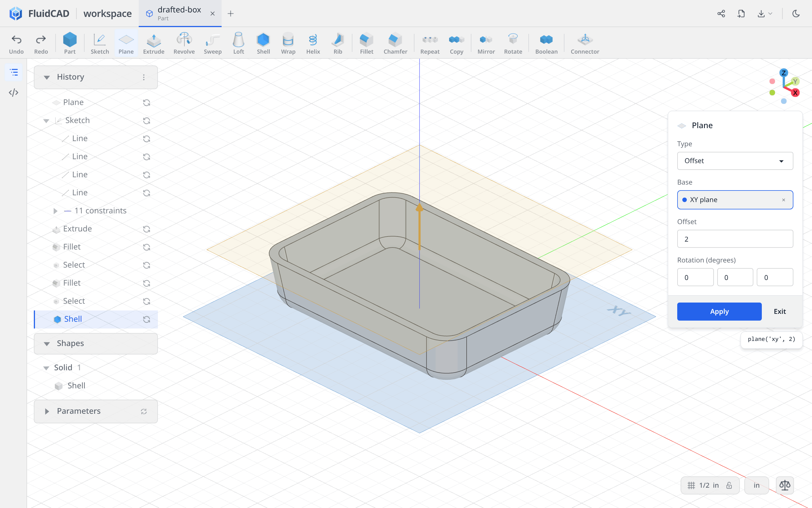
Task: Select the Chamfer tool
Action: point(395,43)
